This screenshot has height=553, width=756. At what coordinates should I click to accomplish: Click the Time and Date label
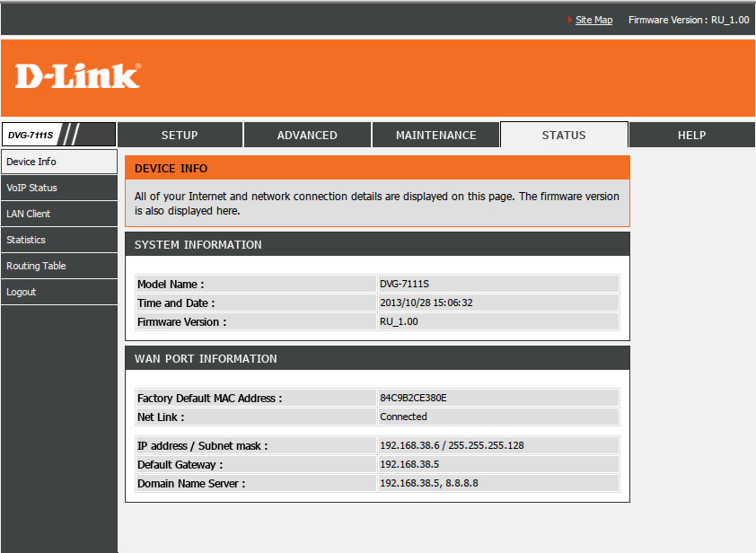[x=176, y=303]
